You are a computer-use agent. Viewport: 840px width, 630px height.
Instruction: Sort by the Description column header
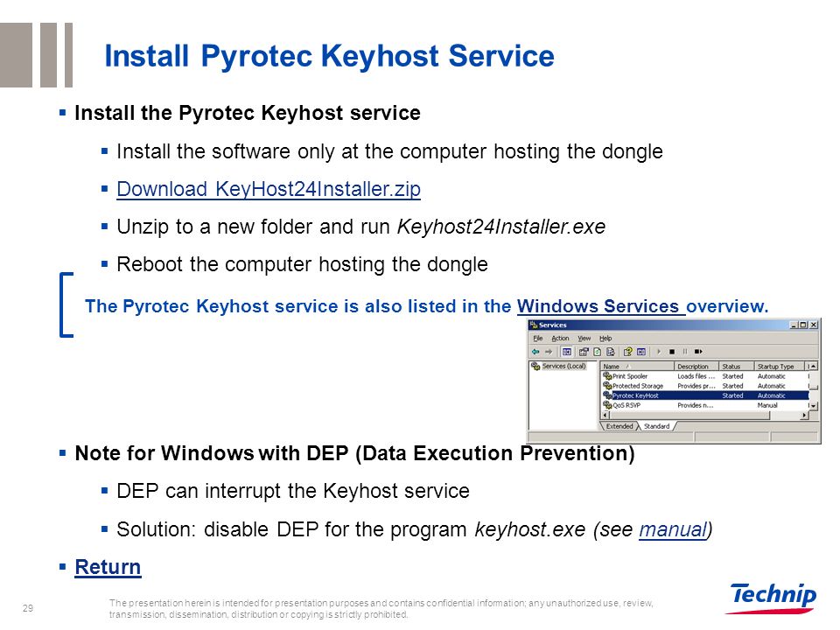point(696,367)
